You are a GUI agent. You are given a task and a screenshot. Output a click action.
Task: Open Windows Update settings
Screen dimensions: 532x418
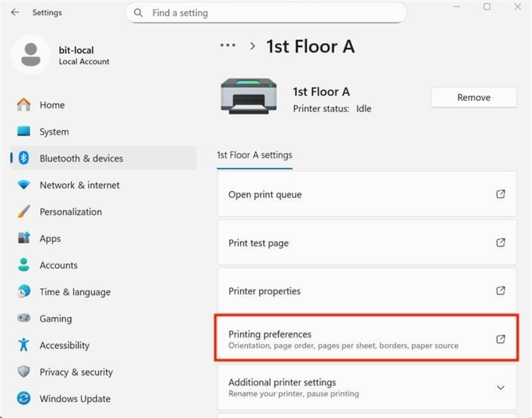104,399
